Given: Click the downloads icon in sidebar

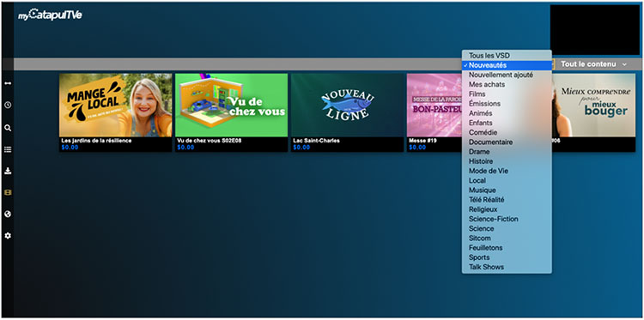Looking at the screenshot, I should (8, 171).
